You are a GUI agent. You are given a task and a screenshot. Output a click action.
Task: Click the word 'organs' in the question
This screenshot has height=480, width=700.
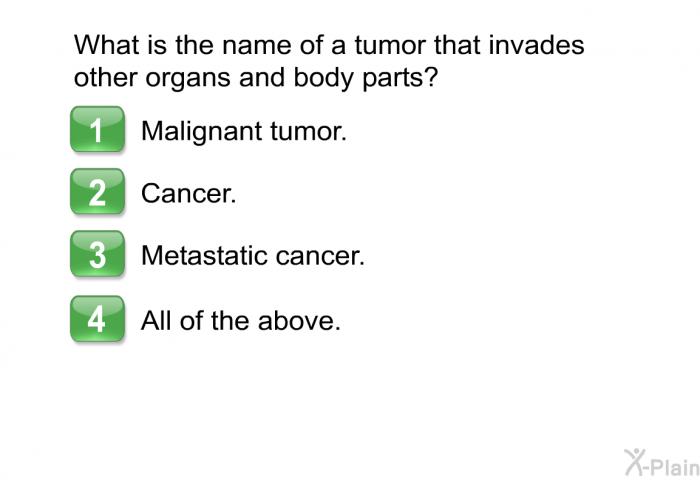coord(188,79)
